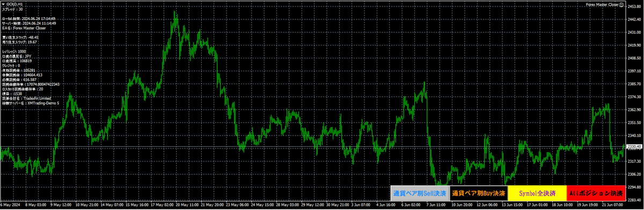The height and width of the screenshot is (210, 644).
Task: Click the 2385.70 price scale label
Action: [x=634, y=84]
